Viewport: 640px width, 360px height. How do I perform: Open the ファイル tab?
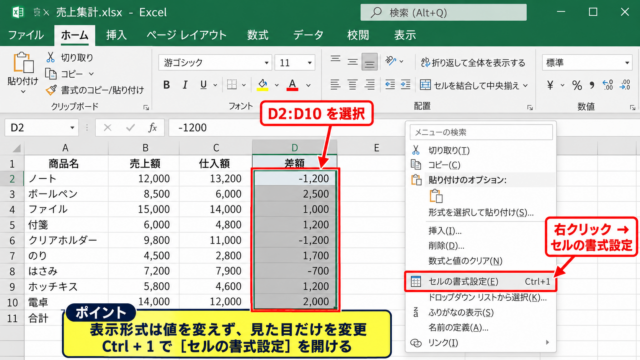[x=26, y=35]
